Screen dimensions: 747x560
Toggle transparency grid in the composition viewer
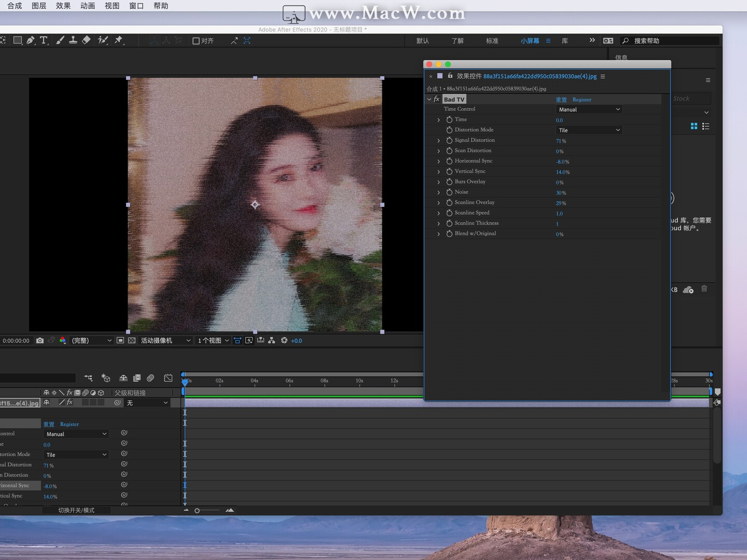coord(132,341)
